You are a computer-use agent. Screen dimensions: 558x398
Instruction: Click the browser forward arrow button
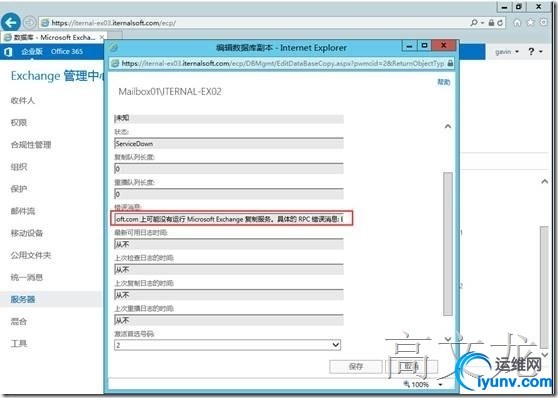click(x=30, y=23)
